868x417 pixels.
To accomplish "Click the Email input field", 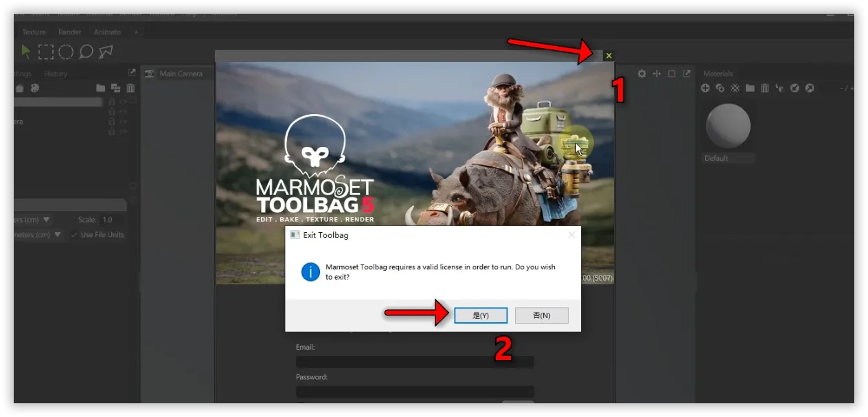I will pyautogui.click(x=415, y=361).
